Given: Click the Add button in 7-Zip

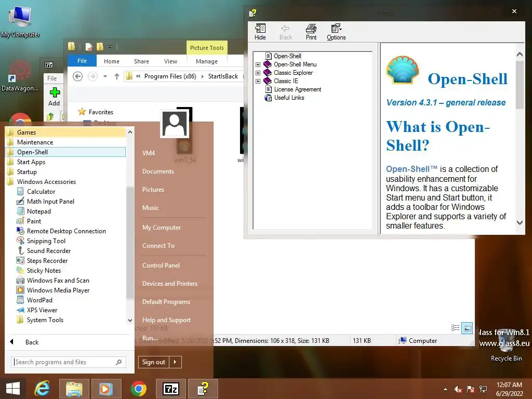Looking at the screenshot, I should (x=54, y=97).
